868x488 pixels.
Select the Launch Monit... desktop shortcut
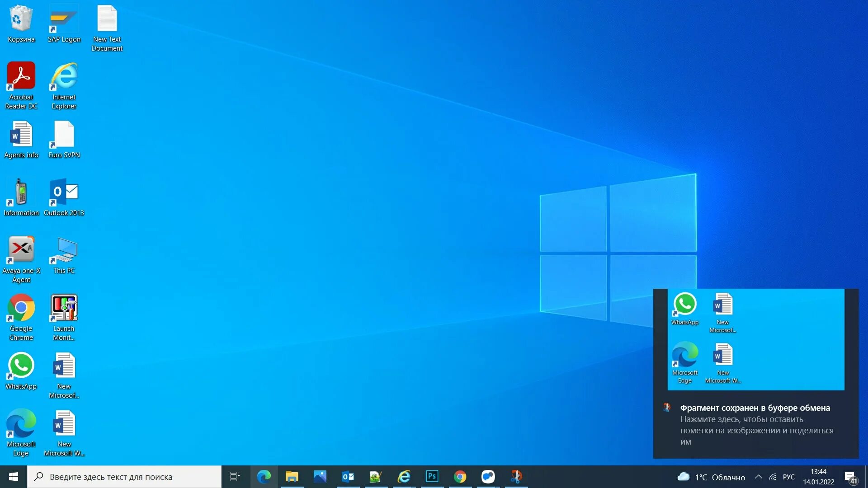pyautogui.click(x=64, y=317)
